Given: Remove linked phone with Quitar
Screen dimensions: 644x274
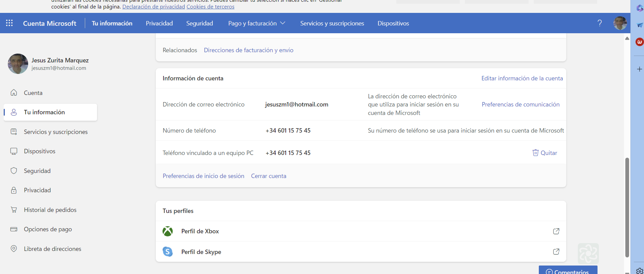Looking at the screenshot, I should 545,153.
